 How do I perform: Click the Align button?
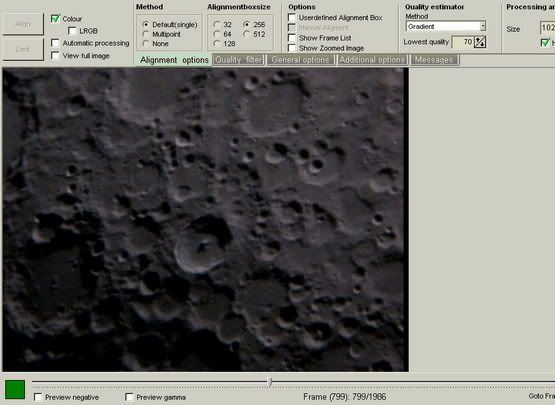(x=23, y=24)
